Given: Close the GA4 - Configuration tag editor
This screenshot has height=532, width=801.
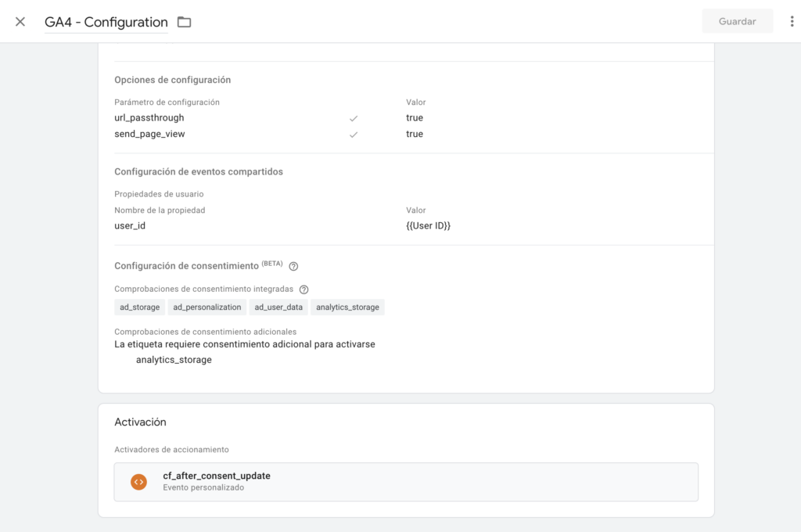Looking at the screenshot, I should [20, 21].
